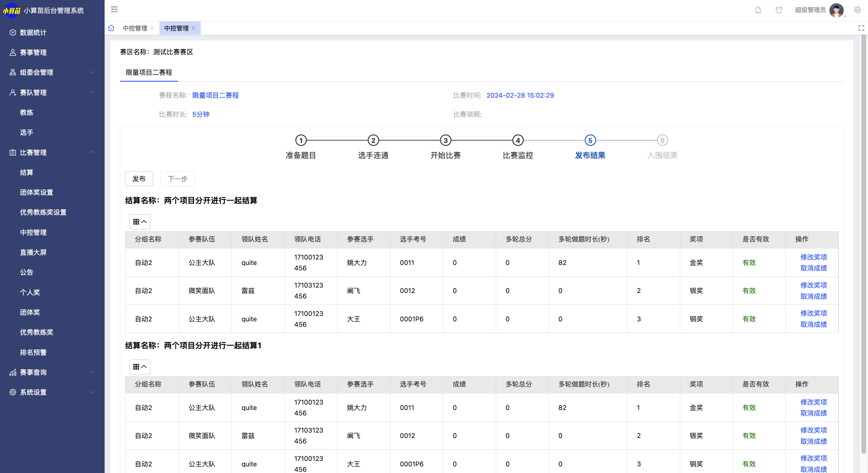Open 直播大屏 in the sidebar

tap(52, 252)
